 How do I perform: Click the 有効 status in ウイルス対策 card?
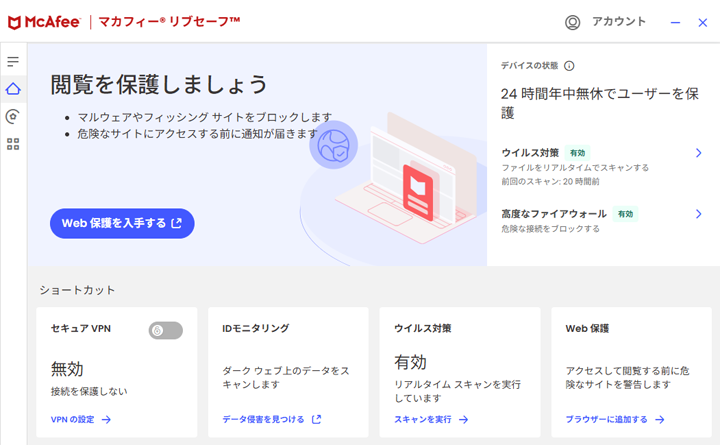click(411, 362)
